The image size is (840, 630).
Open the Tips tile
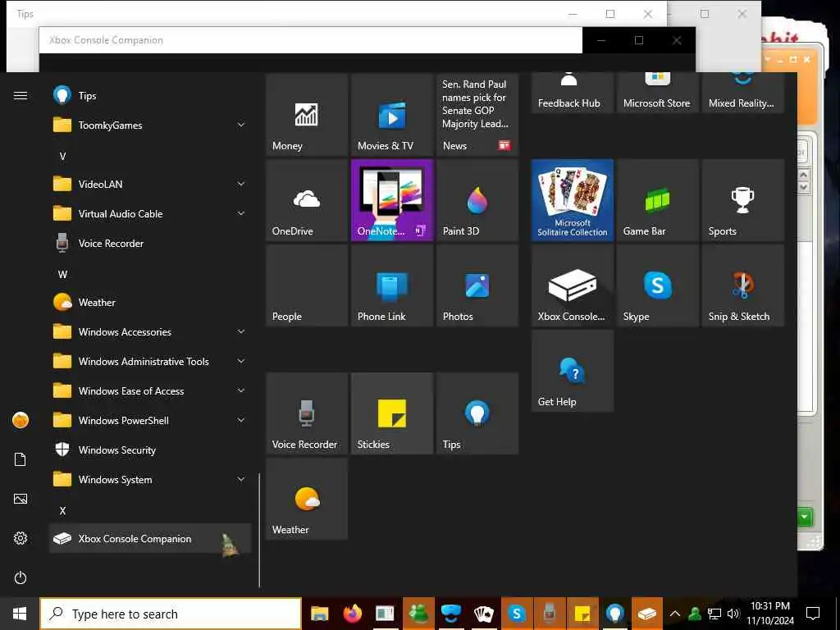tap(477, 413)
